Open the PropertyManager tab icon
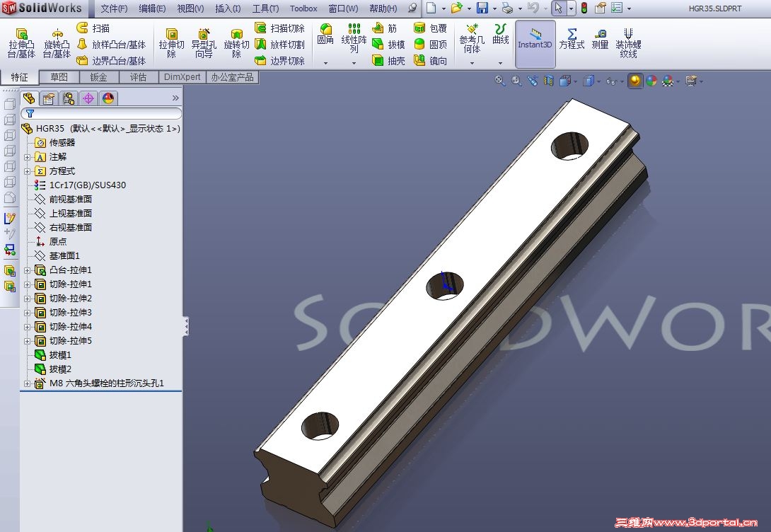This screenshot has height=532, width=771. 48,98
